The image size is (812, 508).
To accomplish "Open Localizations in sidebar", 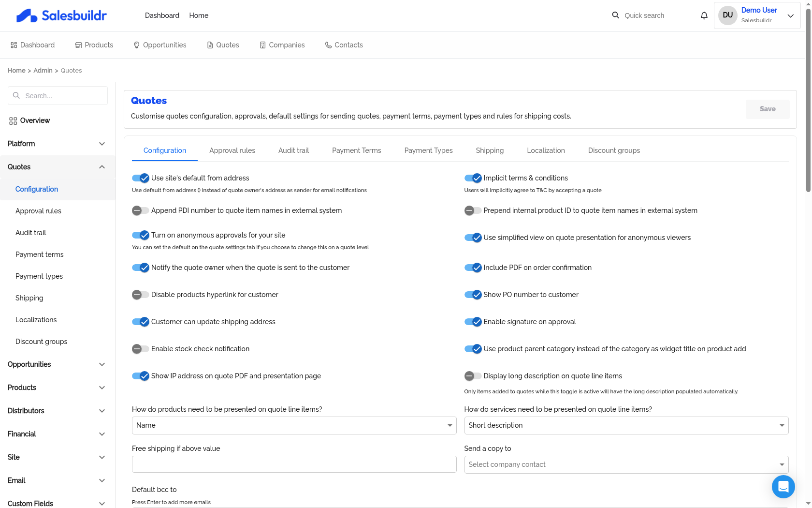I will [x=36, y=320].
